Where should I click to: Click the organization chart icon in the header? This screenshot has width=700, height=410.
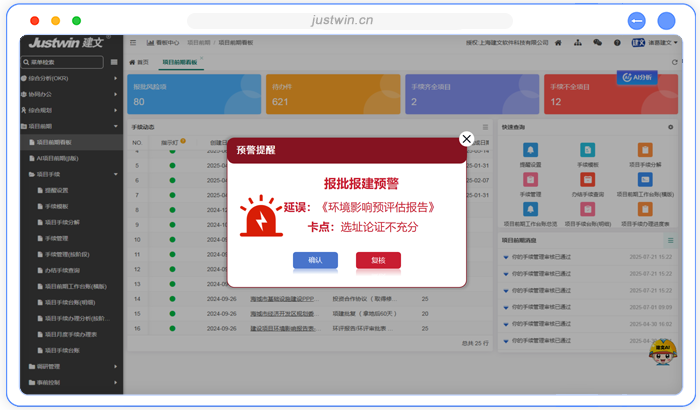[x=578, y=43]
